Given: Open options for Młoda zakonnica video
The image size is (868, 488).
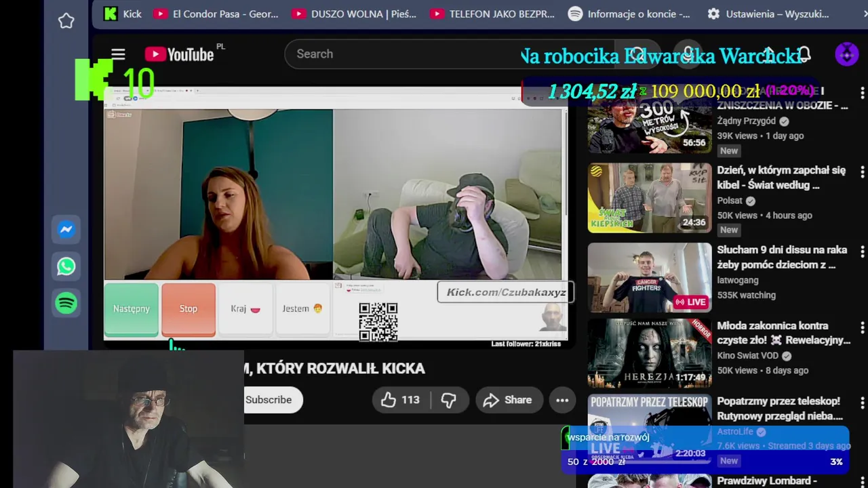Looking at the screenshot, I should [x=862, y=327].
